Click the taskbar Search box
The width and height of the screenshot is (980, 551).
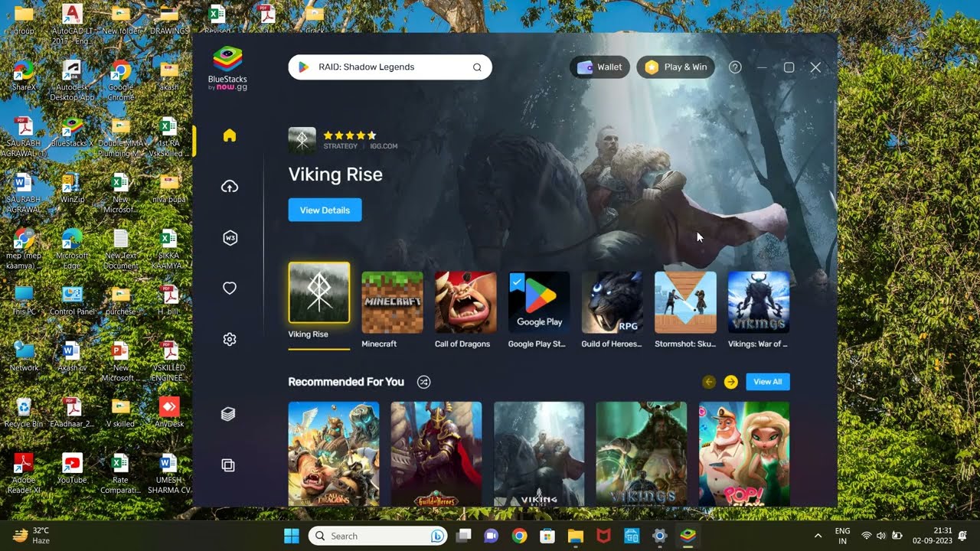coord(378,536)
